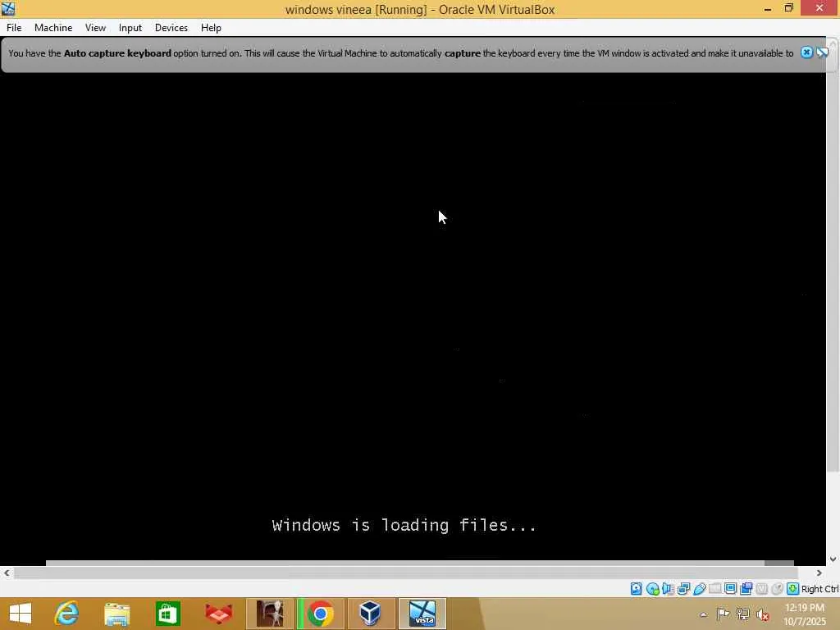Click the mouse integration status icon

(777, 589)
